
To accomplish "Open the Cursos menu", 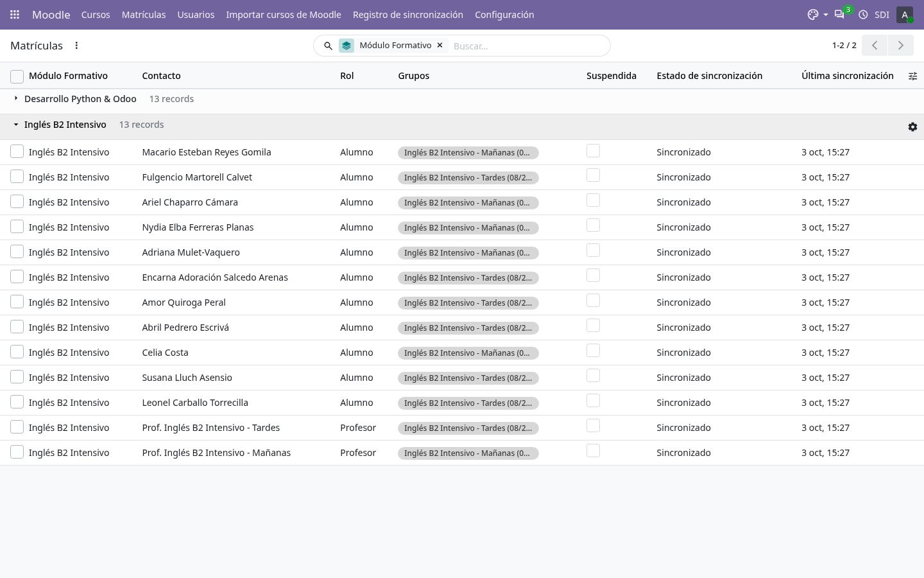I will [x=96, y=14].
